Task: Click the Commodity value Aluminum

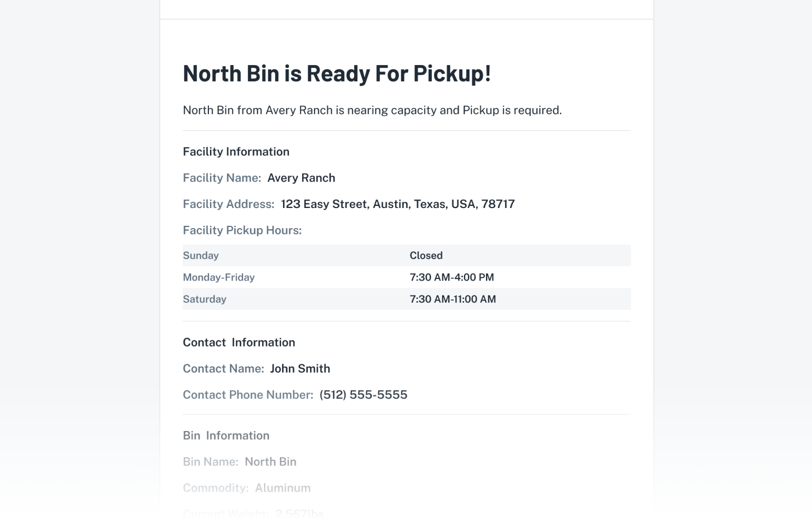Action: pyautogui.click(x=283, y=488)
